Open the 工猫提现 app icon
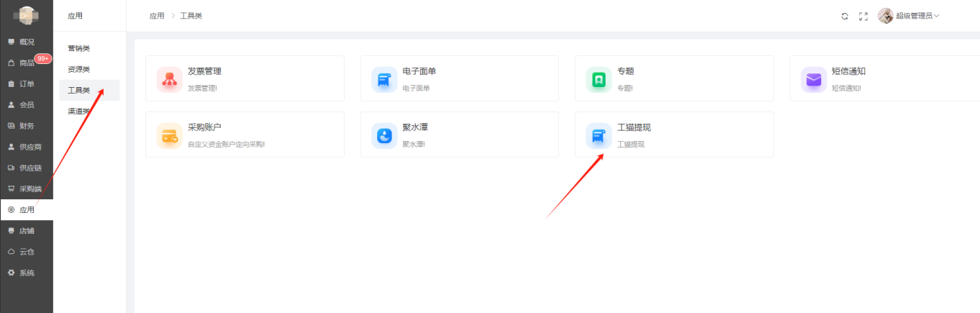 click(x=599, y=135)
